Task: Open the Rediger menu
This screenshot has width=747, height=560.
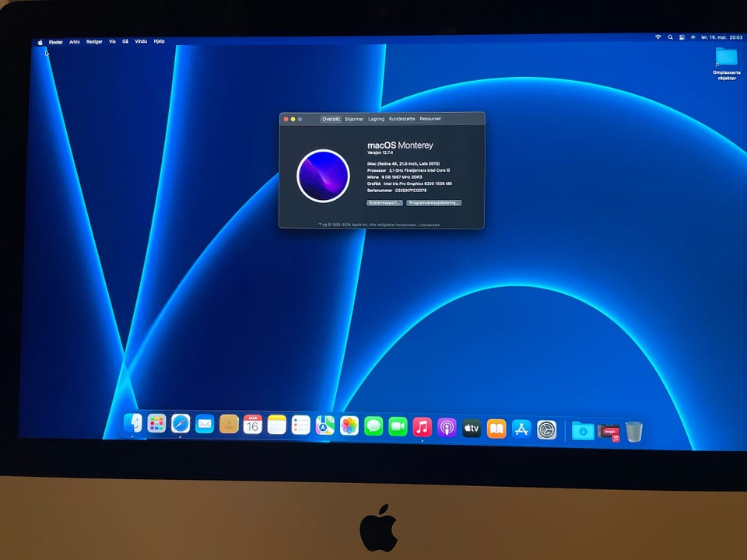Action: tap(94, 41)
